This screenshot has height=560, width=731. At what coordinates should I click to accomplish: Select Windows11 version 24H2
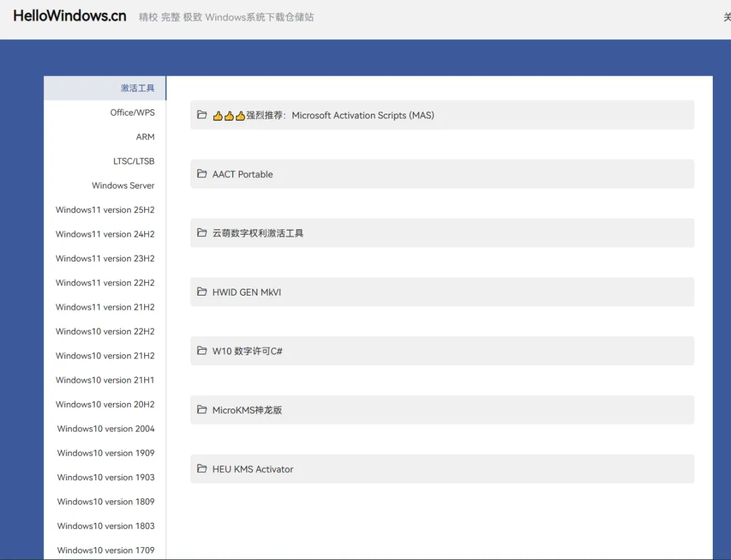[x=105, y=234]
